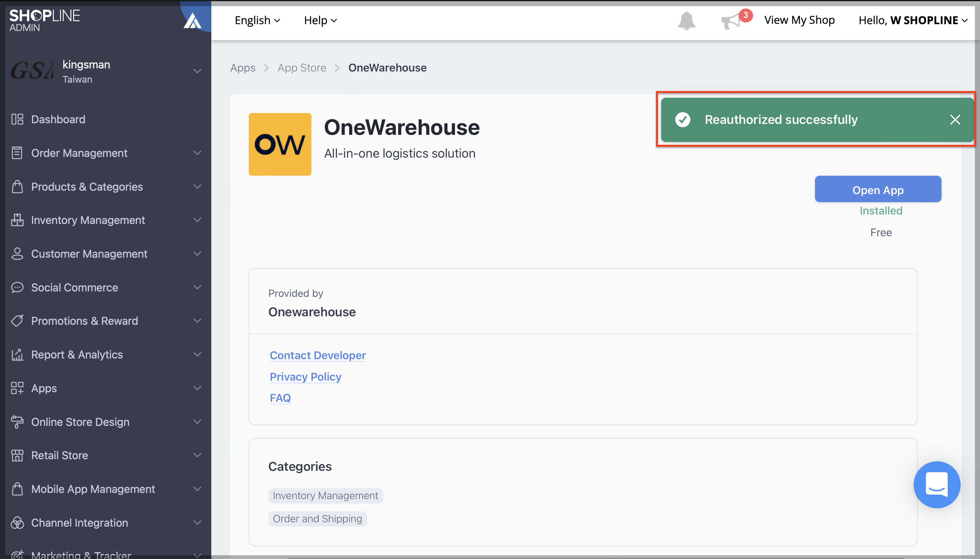Expand Customer Management chevron

click(197, 254)
